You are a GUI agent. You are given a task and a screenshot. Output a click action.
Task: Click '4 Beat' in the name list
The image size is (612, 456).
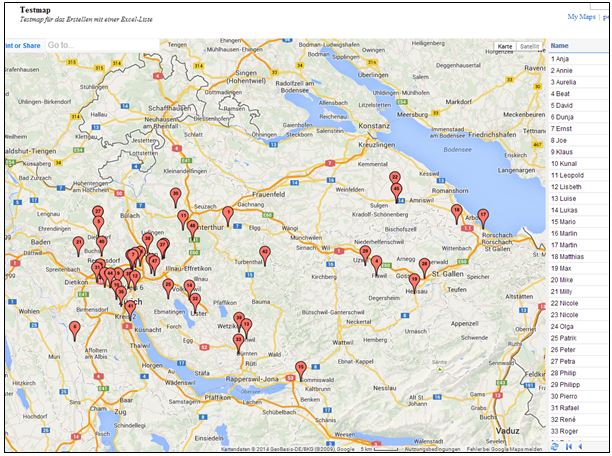click(x=579, y=94)
